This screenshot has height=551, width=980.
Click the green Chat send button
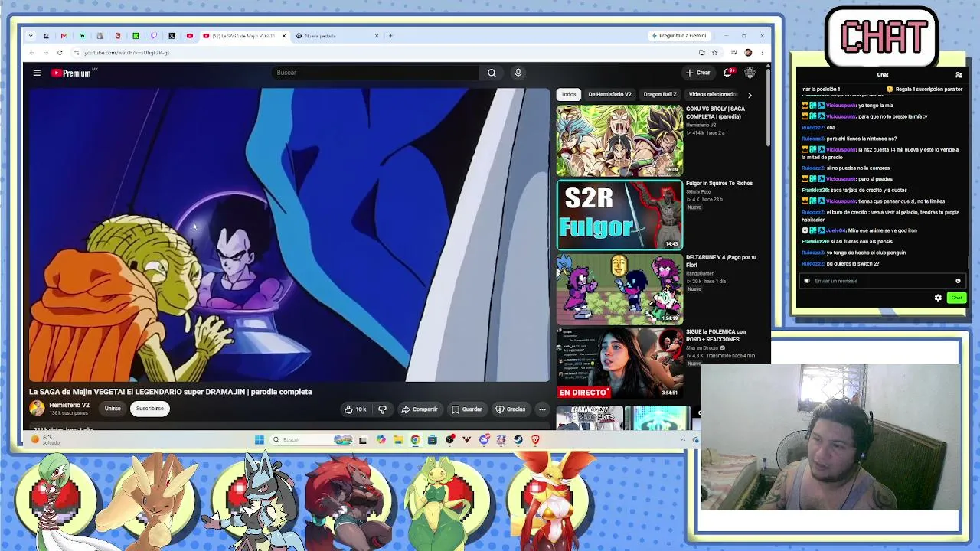point(956,298)
